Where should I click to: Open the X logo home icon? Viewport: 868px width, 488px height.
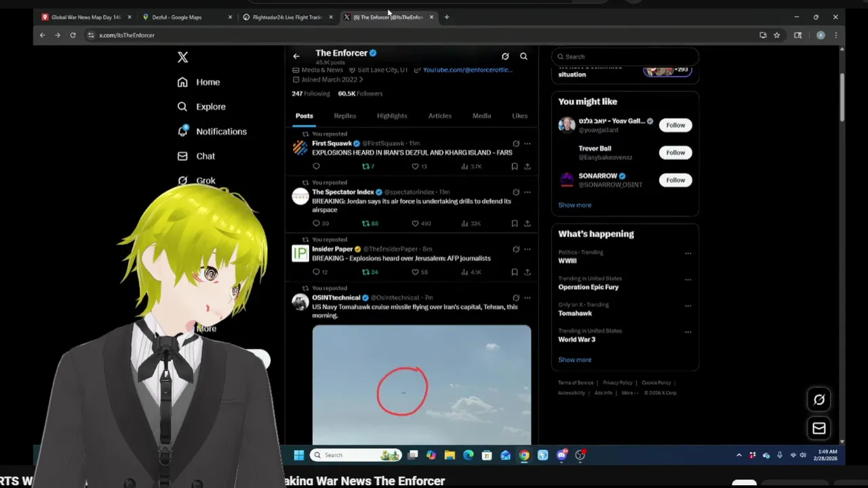(182, 58)
